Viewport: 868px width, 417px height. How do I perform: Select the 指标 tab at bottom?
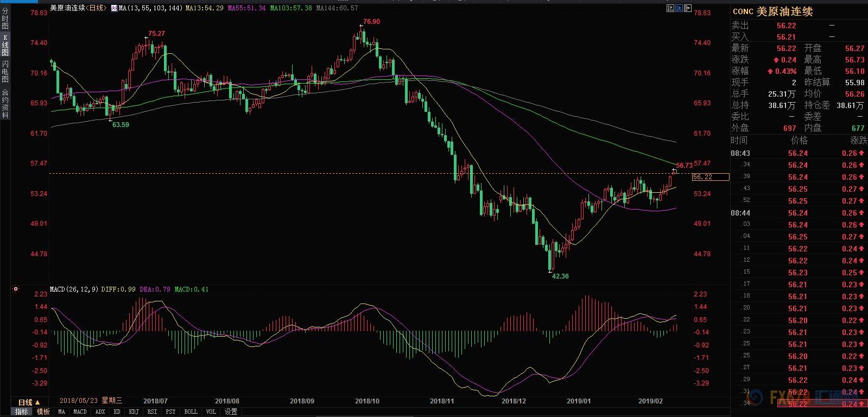click(x=21, y=412)
